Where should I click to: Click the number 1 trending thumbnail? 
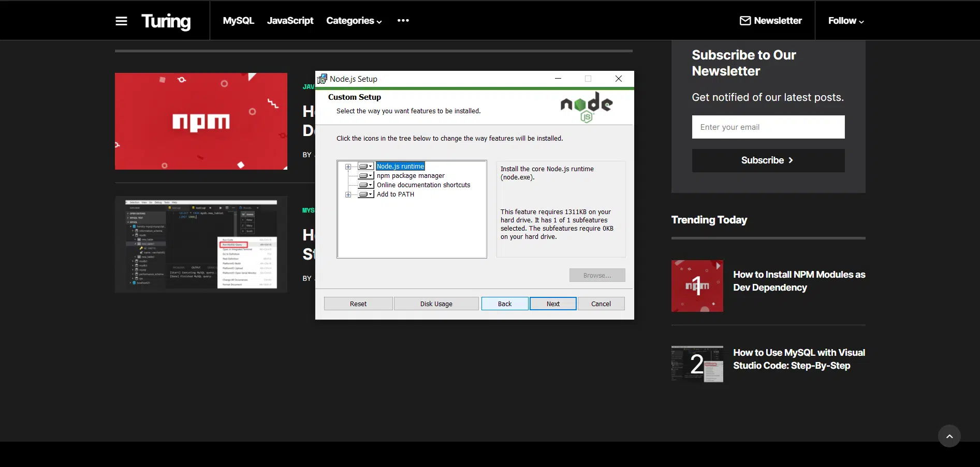tap(697, 286)
